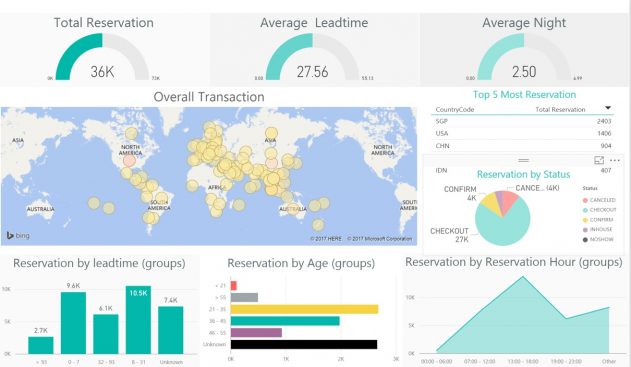Screen dimensions: 631x367
Task: Click the Other hour axis label
Action: click(609, 362)
